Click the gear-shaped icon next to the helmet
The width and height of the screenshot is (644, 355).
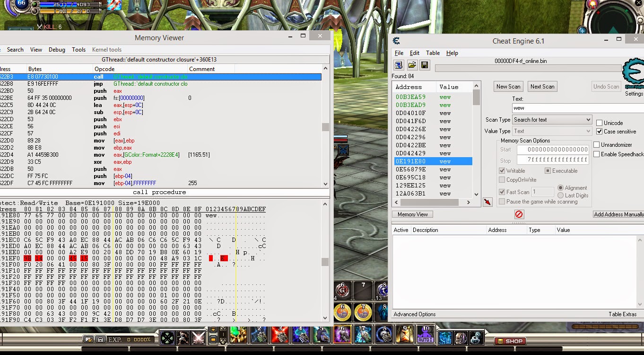(x=477, y=338)
